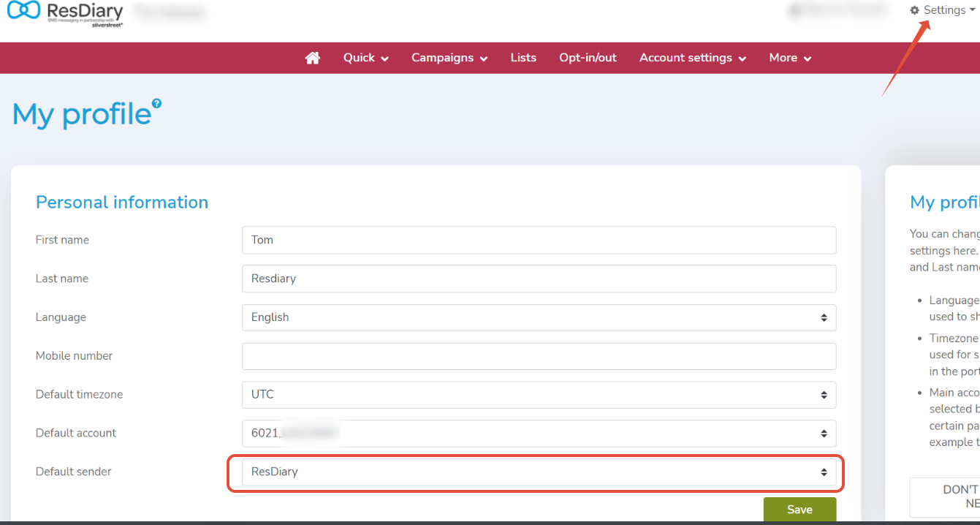Expand the More menu

791,58
